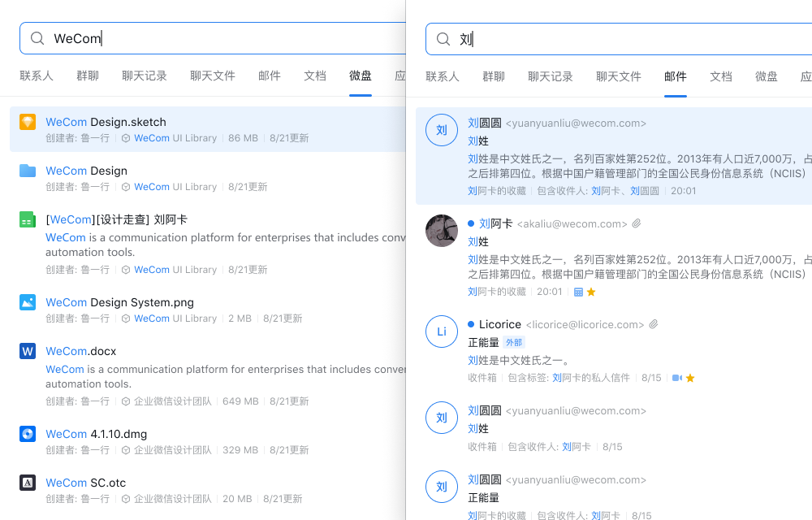Click the star icon in the Licorice email
This screenshot has height=520, width=812.
(x=689, y=378)
